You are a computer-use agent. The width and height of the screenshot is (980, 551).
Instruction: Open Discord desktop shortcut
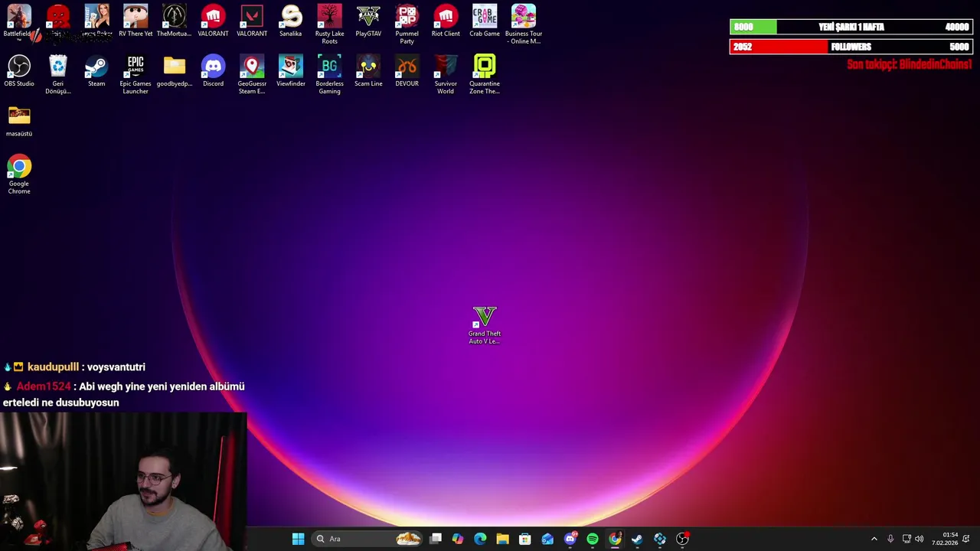(213, 71)
